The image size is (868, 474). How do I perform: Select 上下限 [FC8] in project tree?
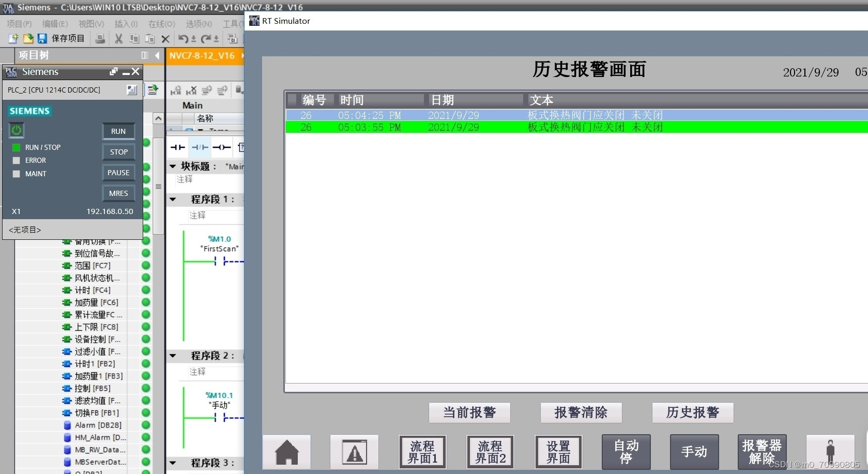(96, 327)
